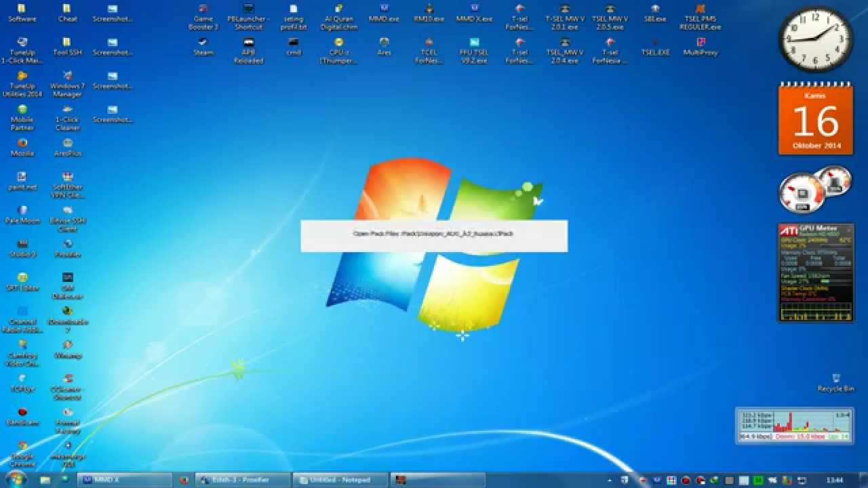Select the MultiProxy desktop icon
The width and height of the screenshot is (868, 488).
pos(700,46)
